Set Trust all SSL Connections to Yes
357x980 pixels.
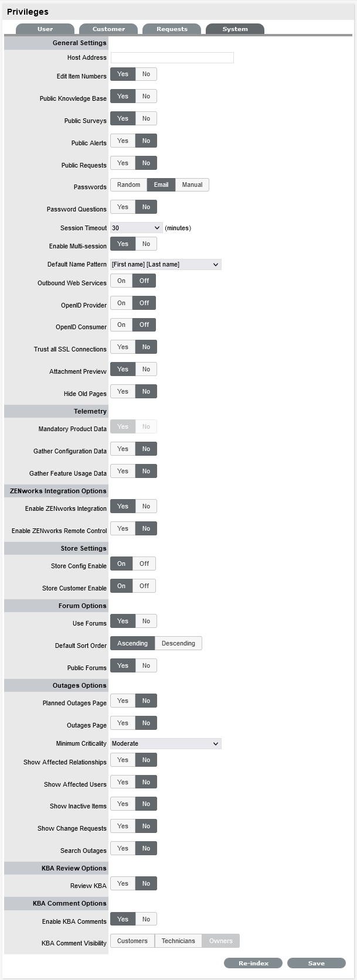(123, 347)
